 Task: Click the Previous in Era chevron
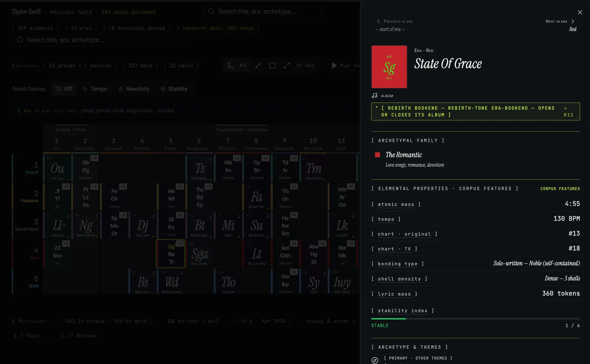[x=378, y=21]
